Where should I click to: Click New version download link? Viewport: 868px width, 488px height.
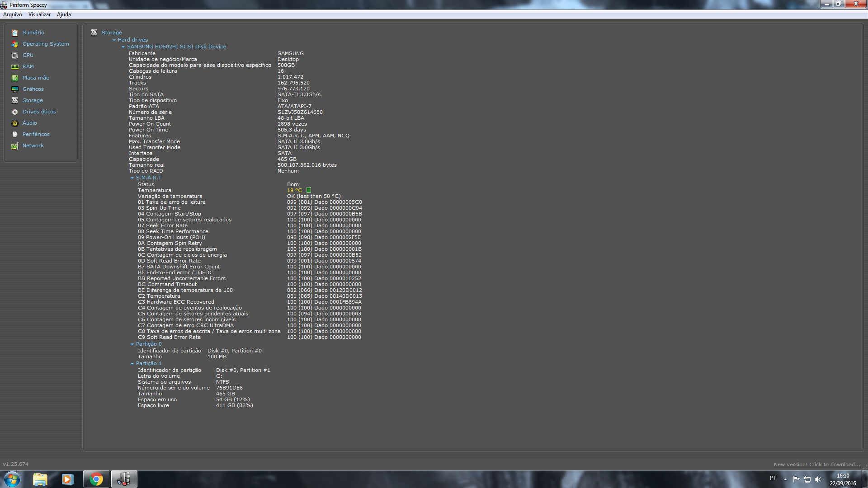(x=817, y=465)
